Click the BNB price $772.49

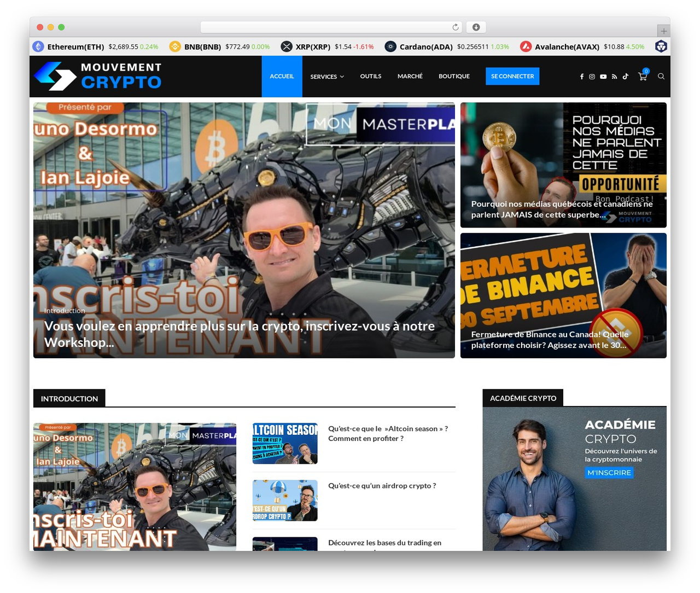pos(237,47)
